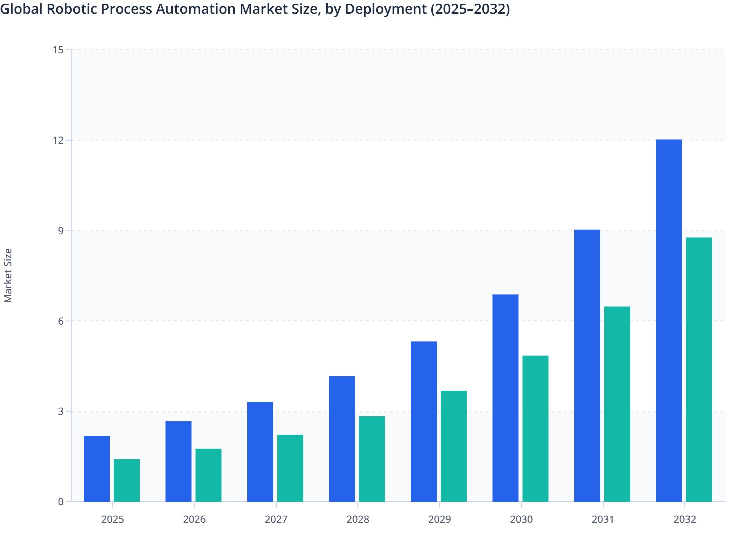Select the green bar for 2032

(x=698, y=370)
